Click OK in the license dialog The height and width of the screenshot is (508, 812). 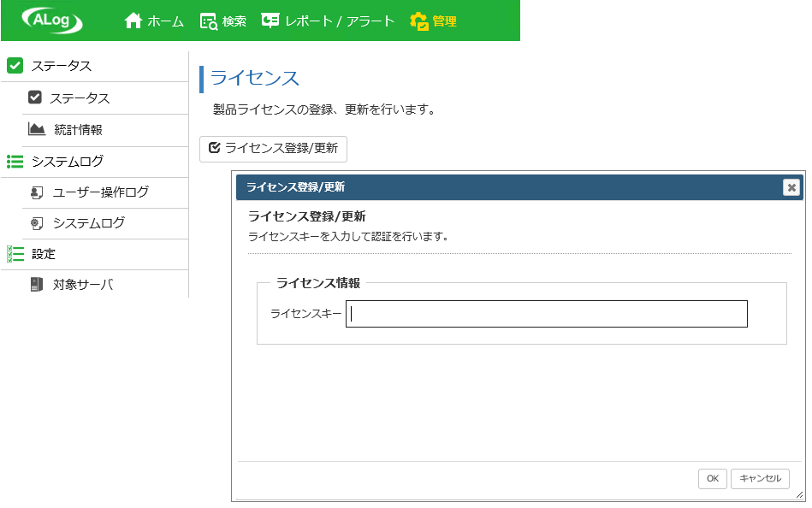click(x=713, y=478)
